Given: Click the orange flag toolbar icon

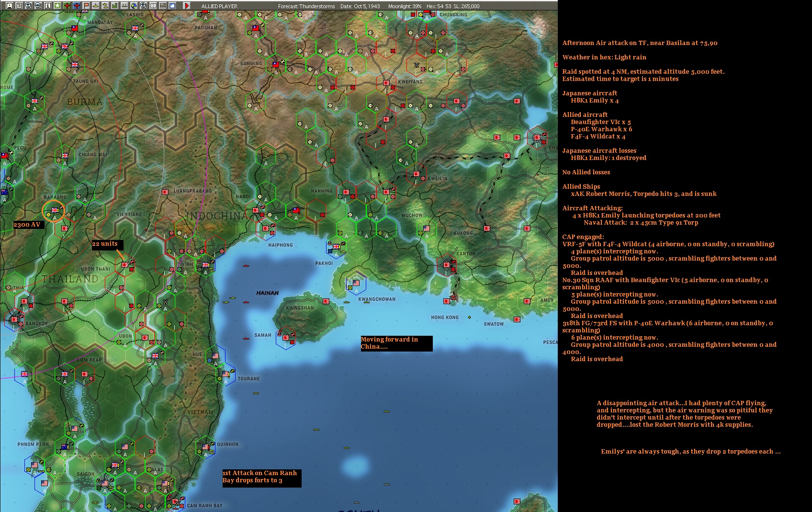Looking at the screenshot, I should (86, 6).
